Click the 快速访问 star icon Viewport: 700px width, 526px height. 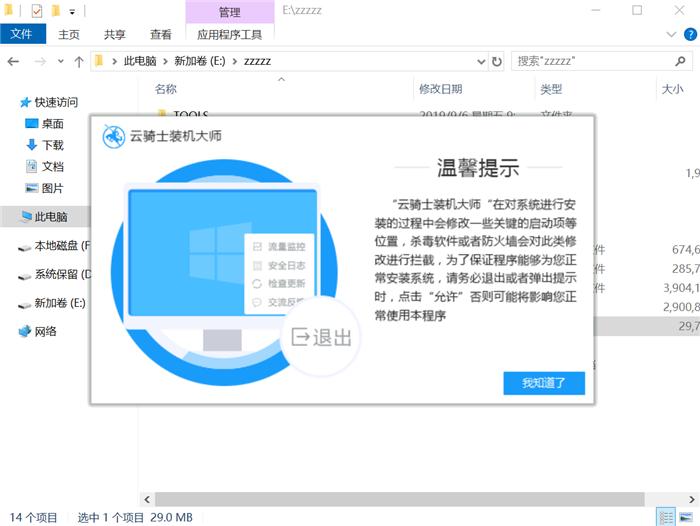[25, 102]
